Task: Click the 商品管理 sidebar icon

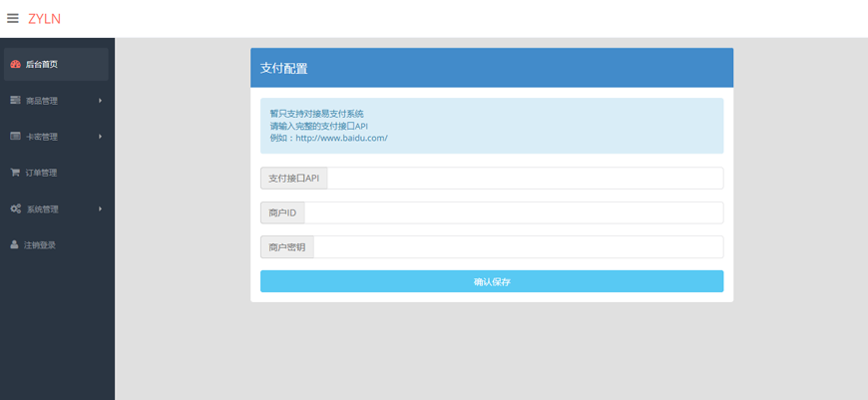Action: click(x=16, y=100)
